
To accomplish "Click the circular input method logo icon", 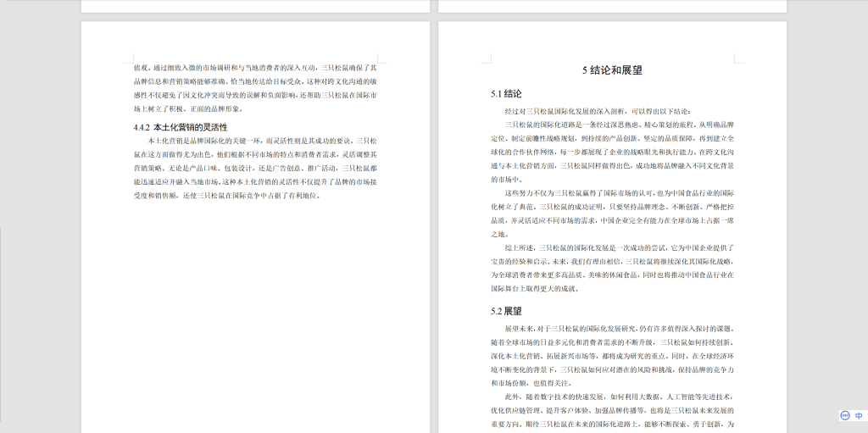I will coord(845,415).
